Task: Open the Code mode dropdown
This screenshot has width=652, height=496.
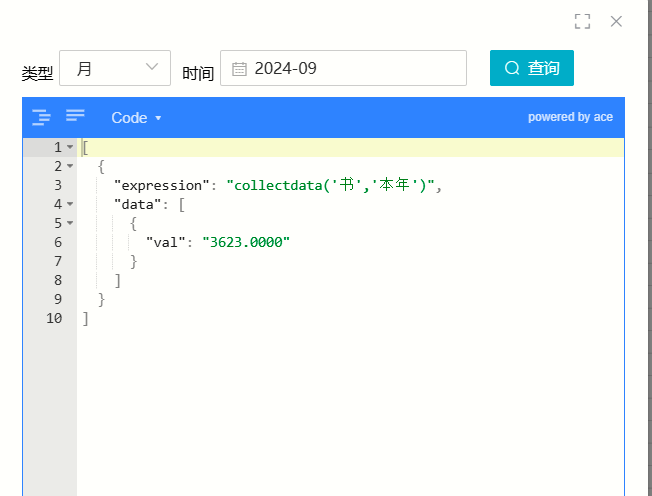Action: coord(136,118)
